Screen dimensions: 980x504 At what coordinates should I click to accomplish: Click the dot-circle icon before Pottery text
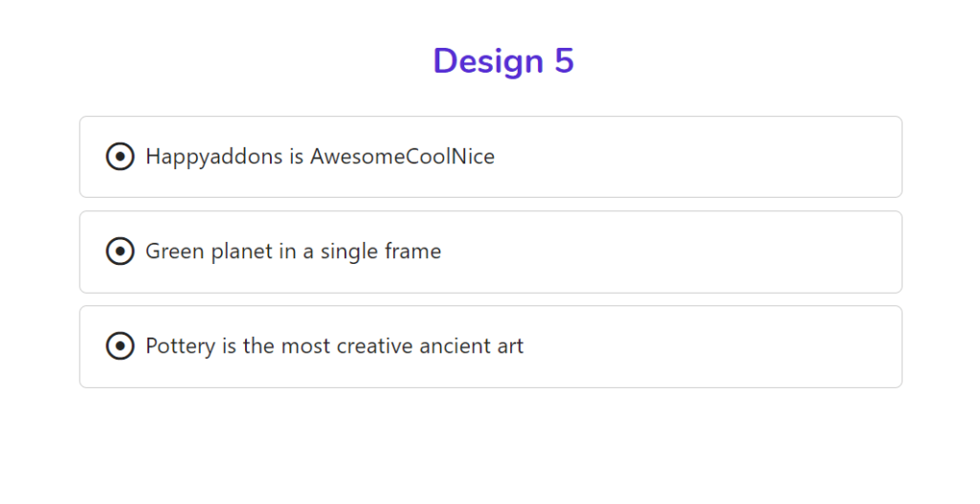(120, 346)
